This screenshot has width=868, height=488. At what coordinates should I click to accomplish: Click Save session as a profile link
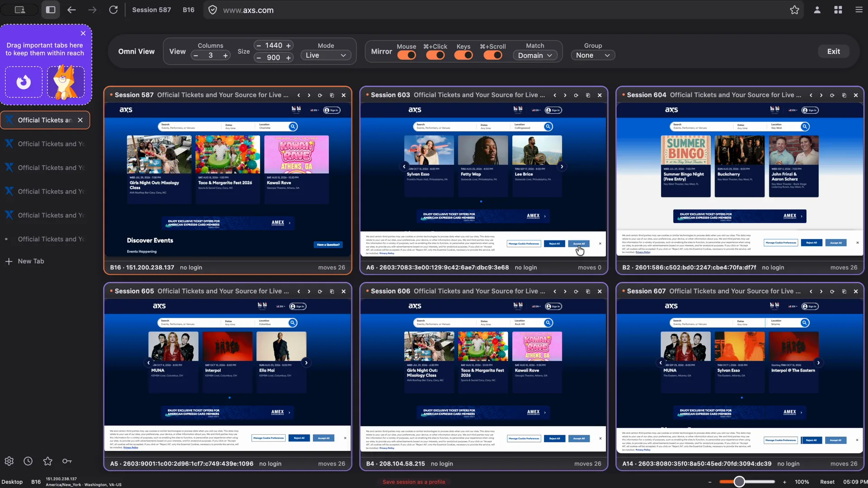[x=414, y=482]
